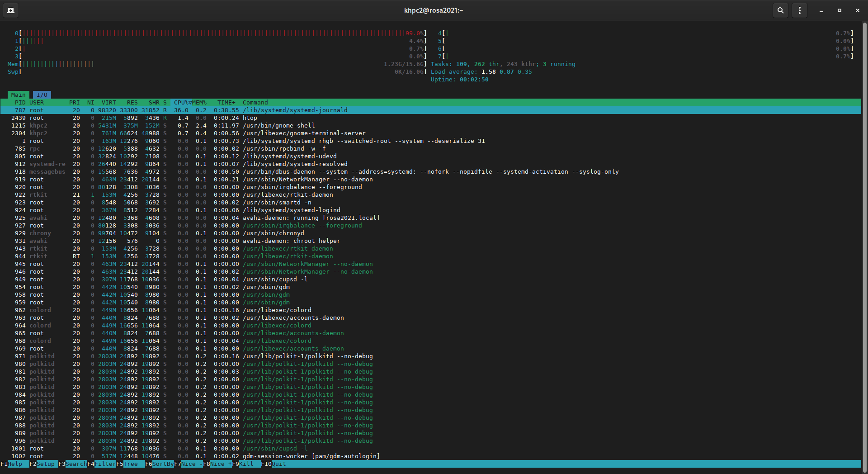Click the CPU 0 usage meter bar
868x474 pixels.
222,33
